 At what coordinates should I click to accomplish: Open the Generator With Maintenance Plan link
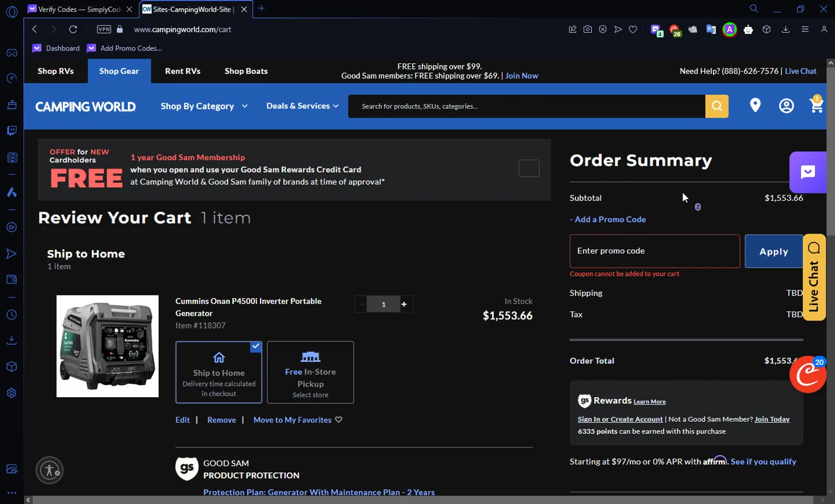click(x=319, y=492)
